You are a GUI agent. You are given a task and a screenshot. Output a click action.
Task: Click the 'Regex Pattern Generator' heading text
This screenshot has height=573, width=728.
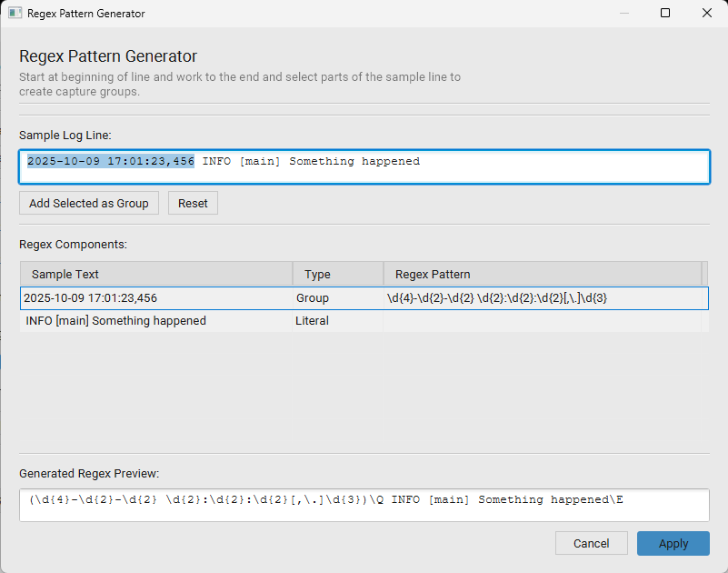tap(108, 56)
